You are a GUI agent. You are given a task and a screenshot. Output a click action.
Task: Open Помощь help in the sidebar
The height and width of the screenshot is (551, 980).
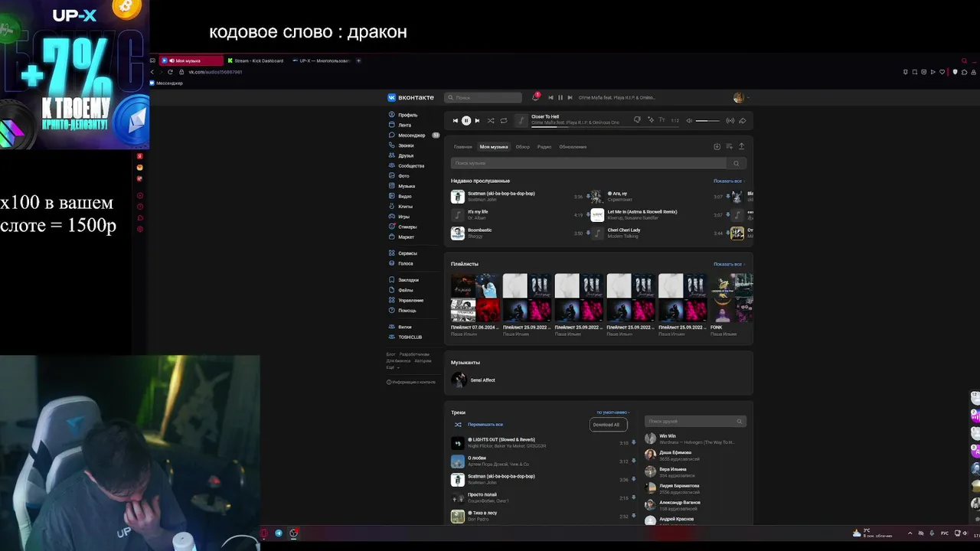click(x=407, y=311)
